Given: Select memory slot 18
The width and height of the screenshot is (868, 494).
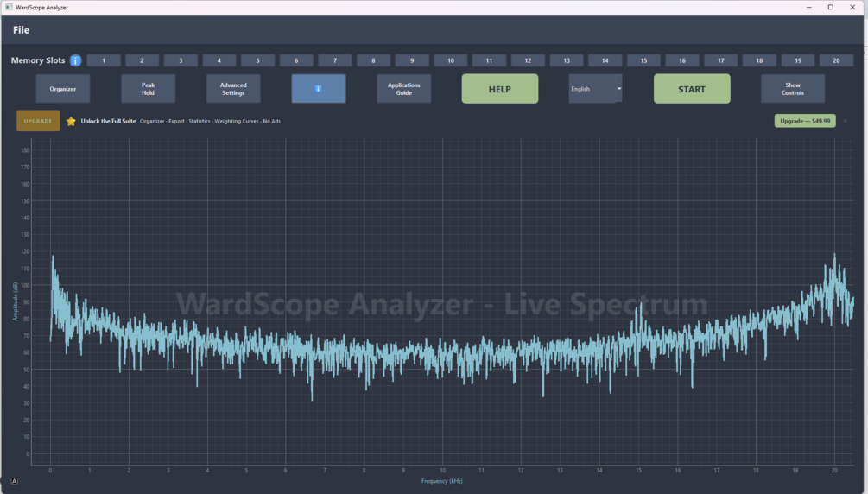Looking at the screenshot, I should (x=759, y=60).
